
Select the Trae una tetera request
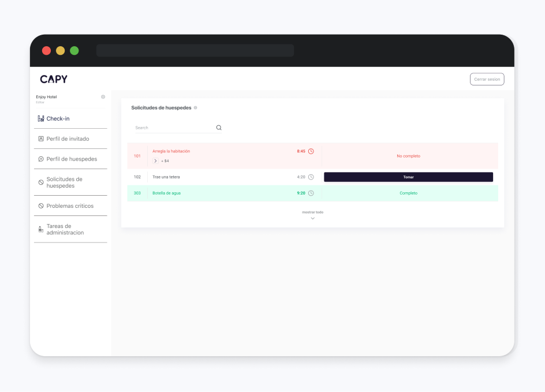click(x=166, y=177)
